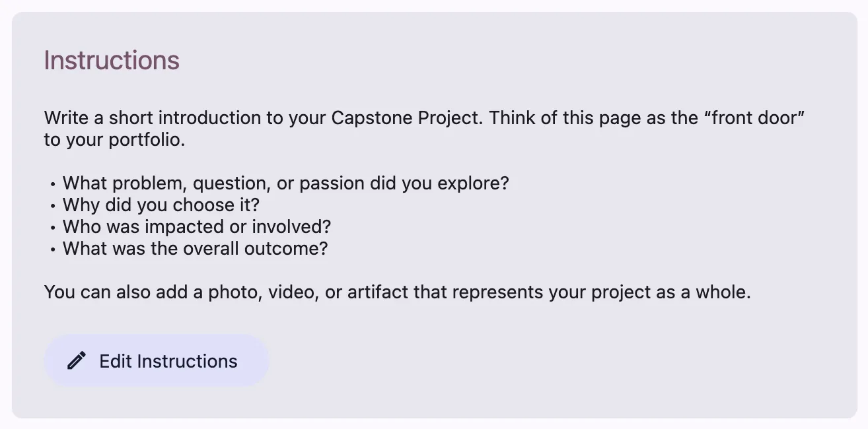Image resolution: width=868 pixels, height=429 pixels.
Task: Click the line 'What problem, question, or passion did you explore?'
Action: pyautogui.click(x=285, y=183)
